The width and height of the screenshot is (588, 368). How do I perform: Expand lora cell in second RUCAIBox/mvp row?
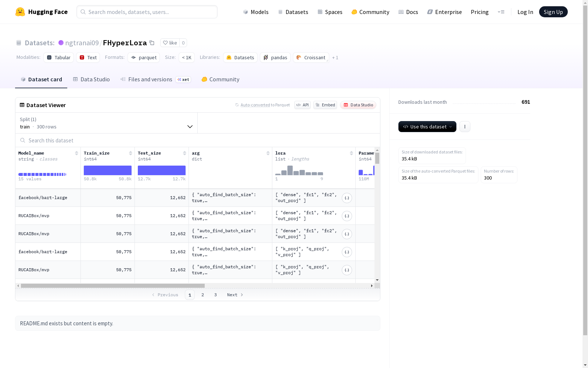pos(347,234)
